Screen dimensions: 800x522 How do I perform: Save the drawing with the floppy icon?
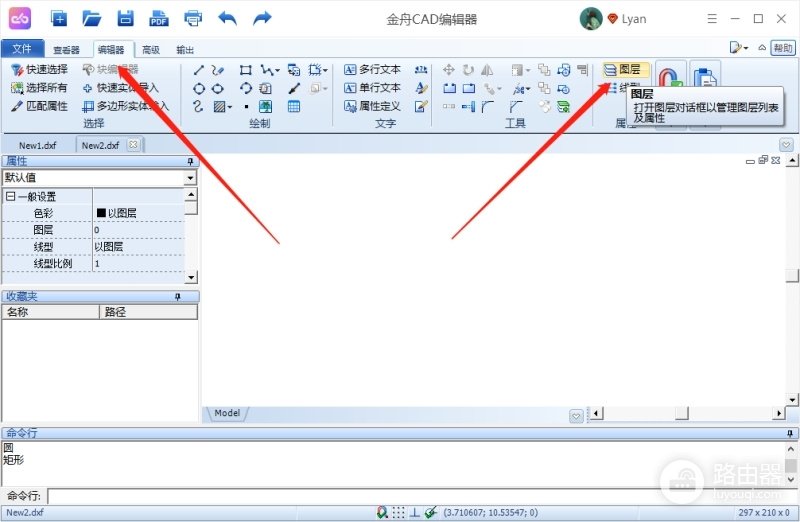126,19
